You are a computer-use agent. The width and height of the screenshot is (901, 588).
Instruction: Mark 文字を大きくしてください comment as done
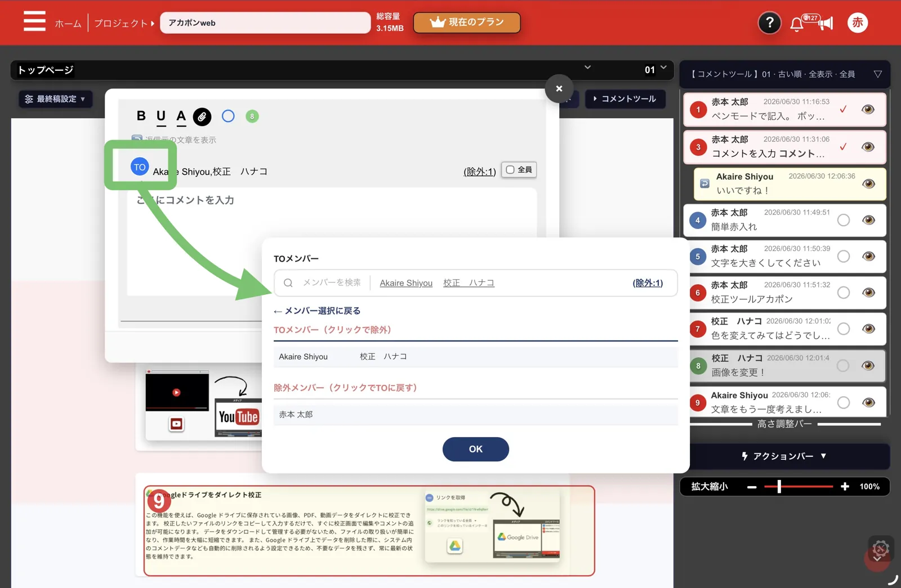pyautogui.click(x=844, y=257)
